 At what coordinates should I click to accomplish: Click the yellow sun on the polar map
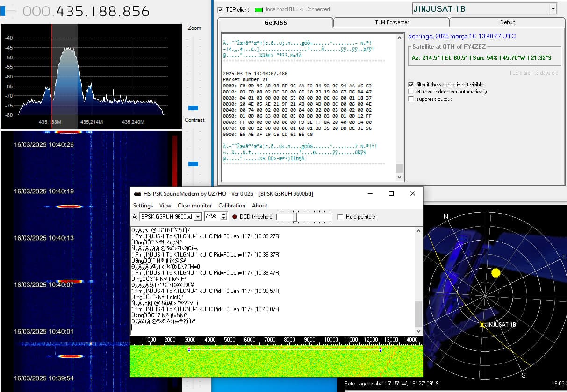coord(496,272)
